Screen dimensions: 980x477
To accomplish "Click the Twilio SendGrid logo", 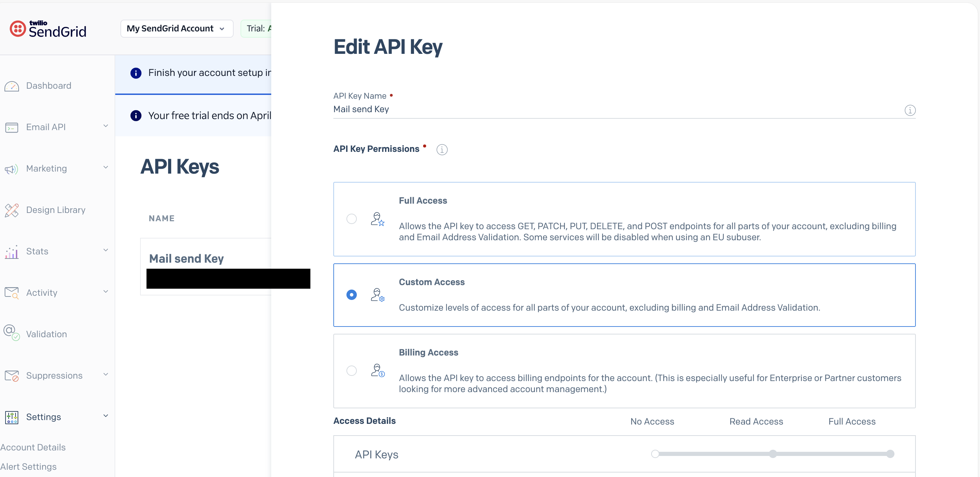I will tap(48, 29).
